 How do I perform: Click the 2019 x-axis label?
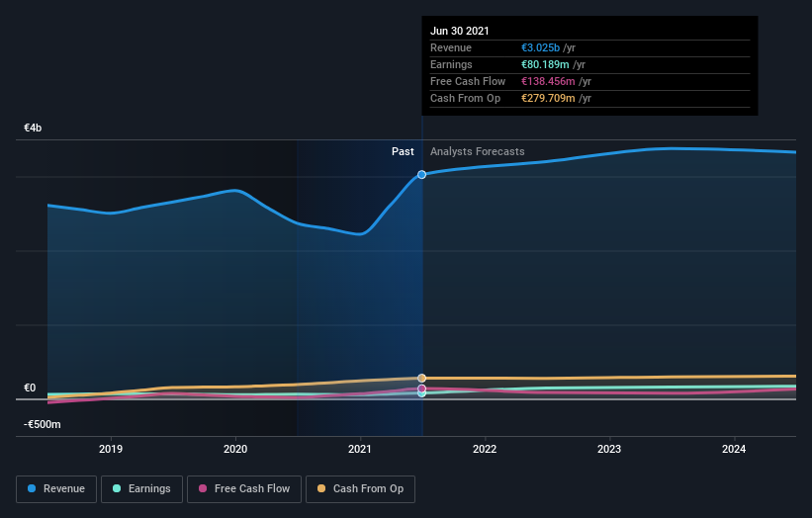111,449
